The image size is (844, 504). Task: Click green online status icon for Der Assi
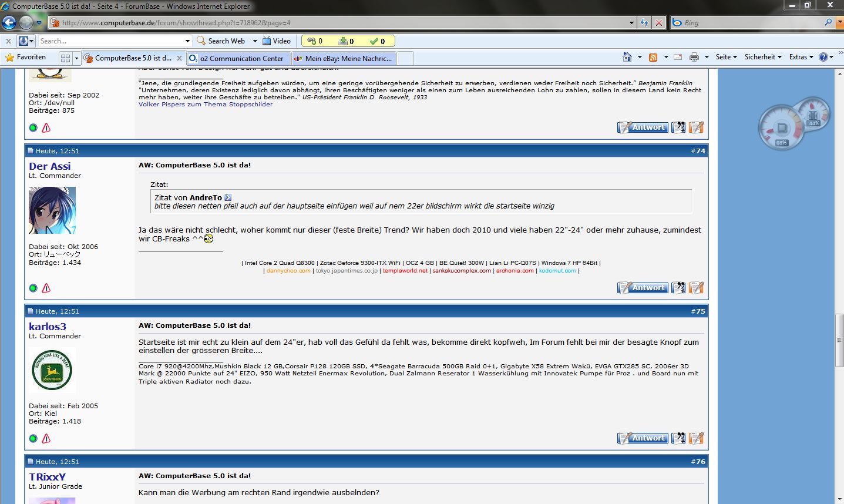(x=33, y=288)
